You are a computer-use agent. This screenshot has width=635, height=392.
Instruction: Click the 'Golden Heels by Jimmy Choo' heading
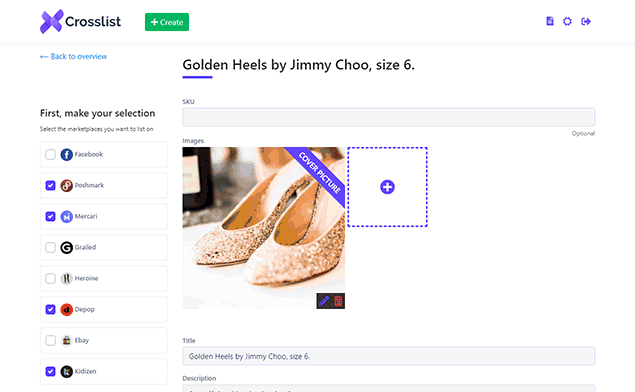[298, 65]
